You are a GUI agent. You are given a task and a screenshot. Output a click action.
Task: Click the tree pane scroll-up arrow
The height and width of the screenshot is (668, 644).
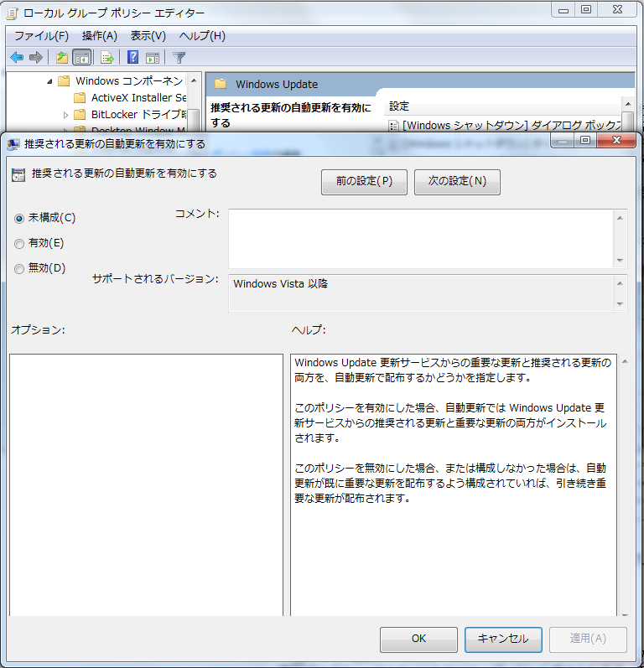click(194, 81)
